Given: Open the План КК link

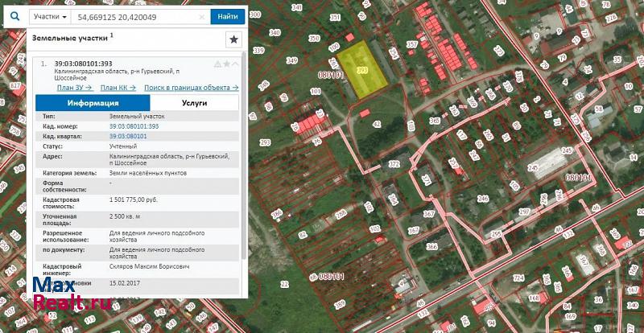Looking at the screenshot, I should [118, 87].
